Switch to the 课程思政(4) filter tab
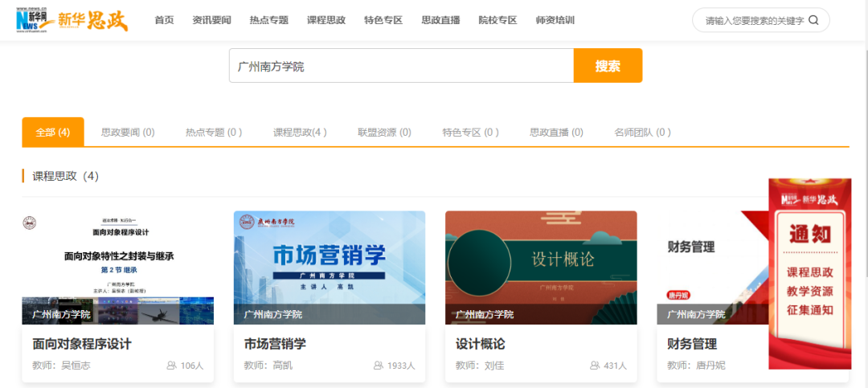Screen dimensions: 868x388 coord(300,133)
